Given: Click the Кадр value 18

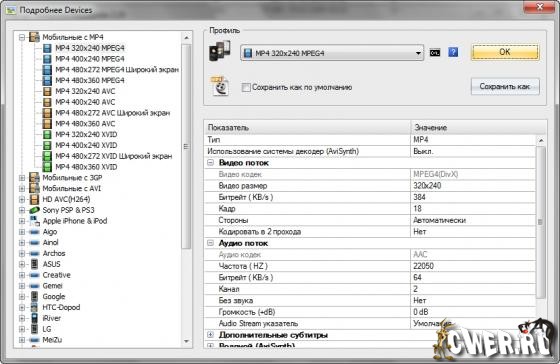Looking at the screenshot, I should point(473,209).
